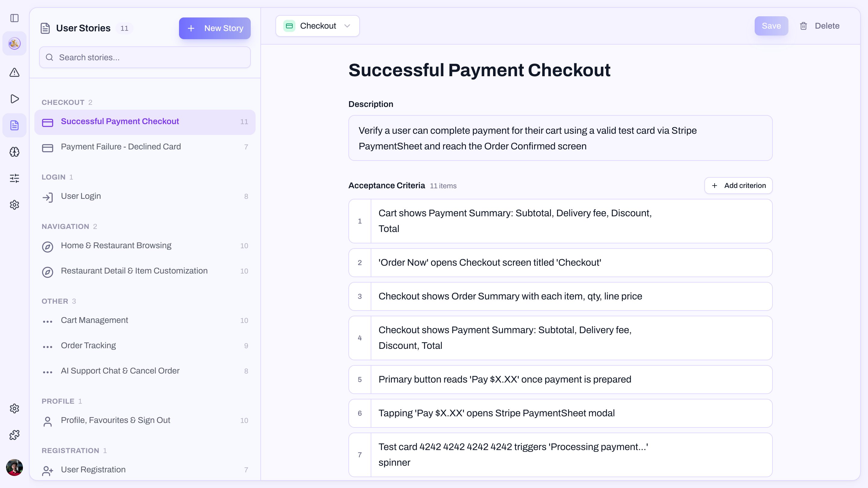Screen dimensions: 868x488
Task: Click the ellipsis icon for Order Tracking
Action: (48, 347)
